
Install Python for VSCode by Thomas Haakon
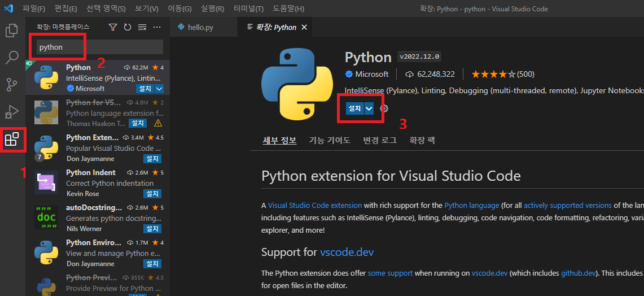[x=138, y=123]
